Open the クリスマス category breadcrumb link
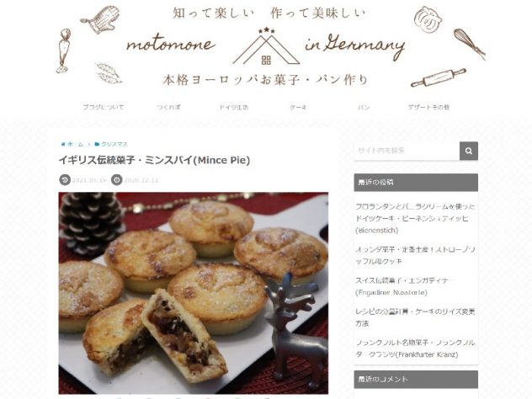The width and height of the screenshot is (532, 399). pyautogui.click(x=114, y=144)
